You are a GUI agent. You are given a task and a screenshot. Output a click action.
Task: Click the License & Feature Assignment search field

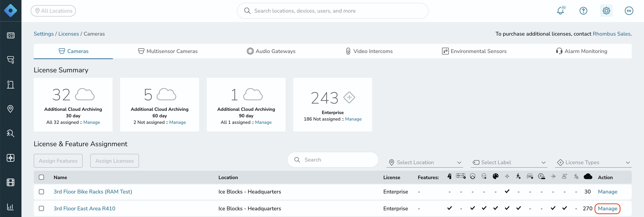click(333, 160)
